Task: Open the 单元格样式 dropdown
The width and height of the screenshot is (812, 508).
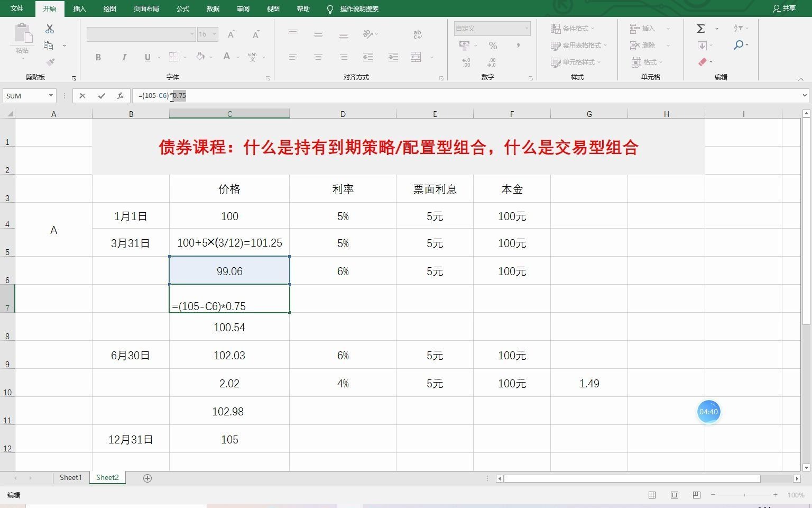Action: tap(576, 62)
